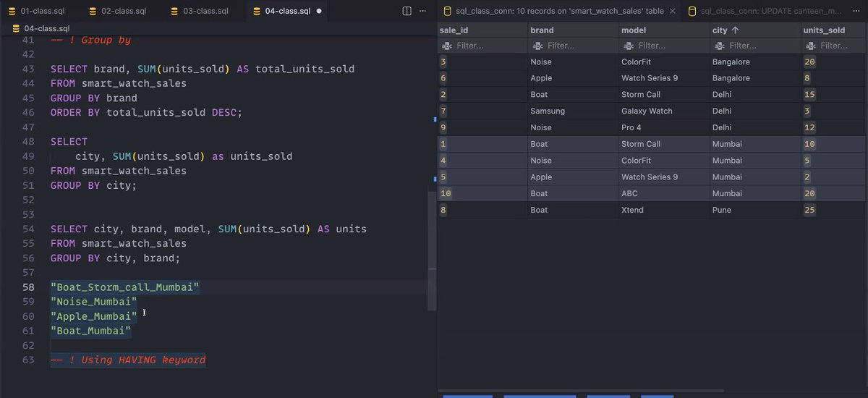The image size is (868, 398).
Task: Click the city filter text-type icon
Action: click(720, 46)
